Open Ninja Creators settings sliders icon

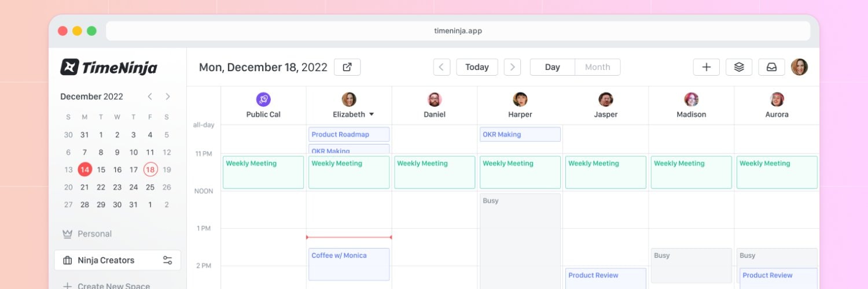[x=168, y=260]
